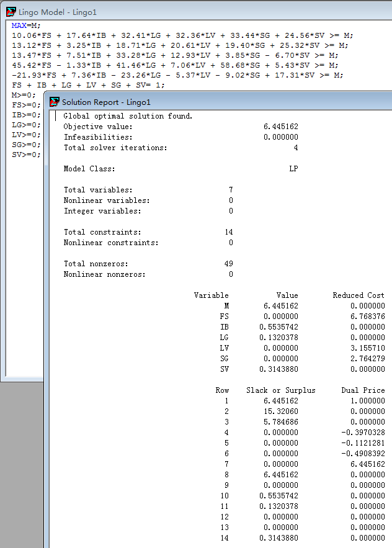
Task: Click row 7 dual price 6.445162
Action: pos(368,464)
